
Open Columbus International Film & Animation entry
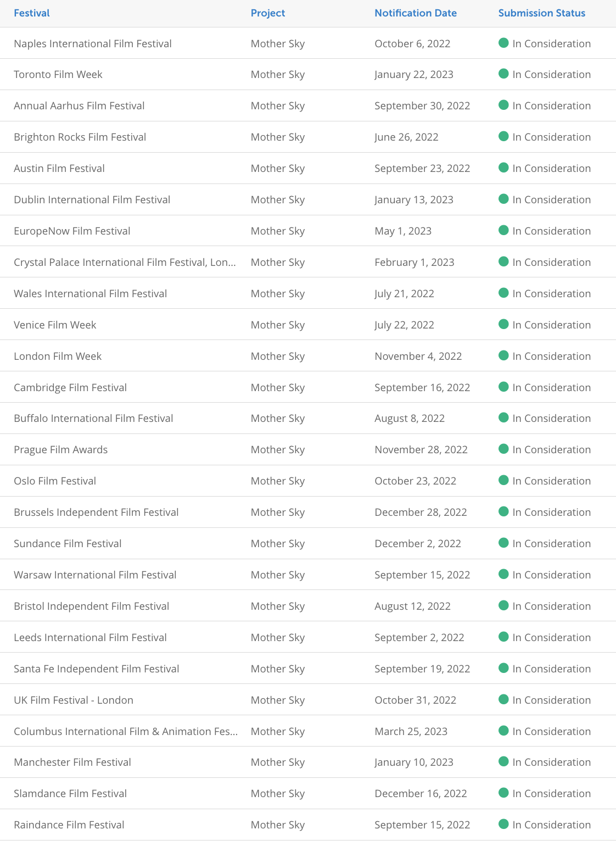click(x=126, y=731)
